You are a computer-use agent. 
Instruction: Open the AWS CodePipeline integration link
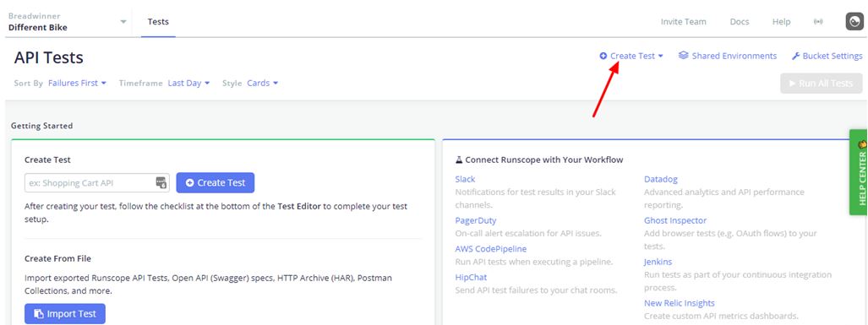491,249
